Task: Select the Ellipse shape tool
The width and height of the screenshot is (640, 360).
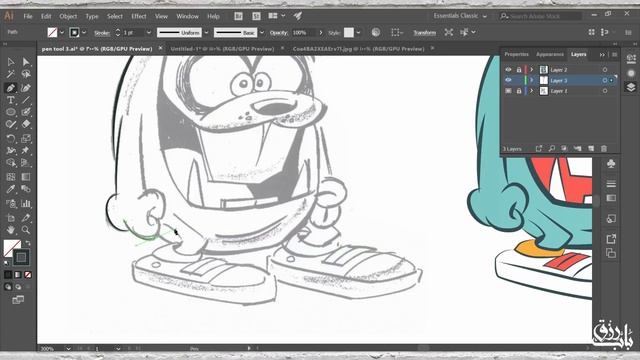Action: (x=11, y=112)
